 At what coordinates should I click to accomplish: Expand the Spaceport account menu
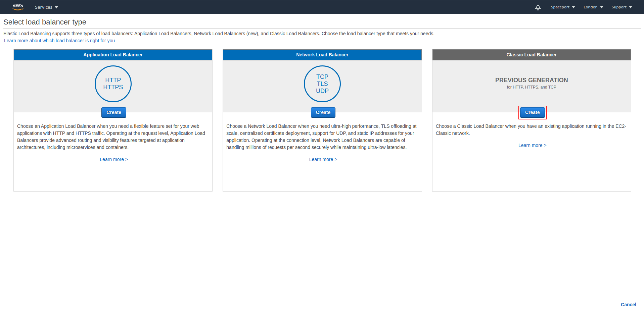563,7
